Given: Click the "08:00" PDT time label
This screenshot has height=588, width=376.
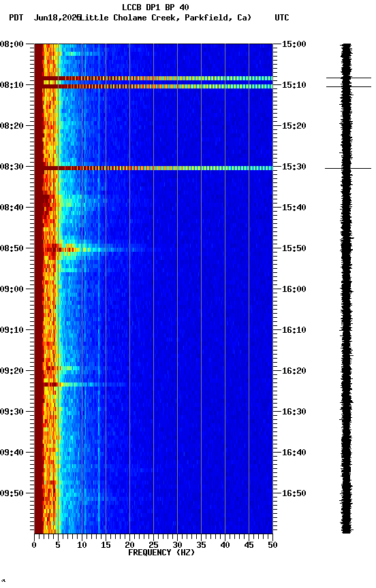Looking at the screenshot, I should 12,44.
